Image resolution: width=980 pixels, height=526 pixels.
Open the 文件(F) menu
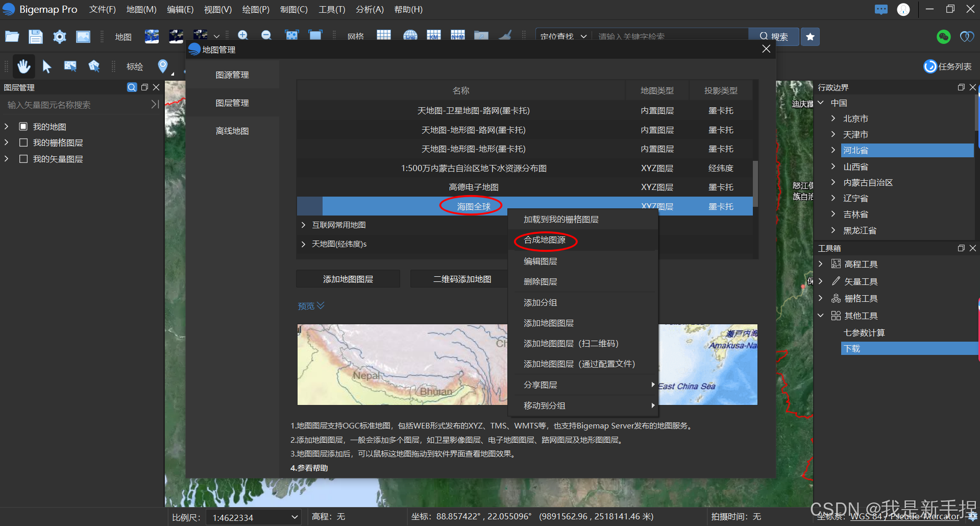102,10
